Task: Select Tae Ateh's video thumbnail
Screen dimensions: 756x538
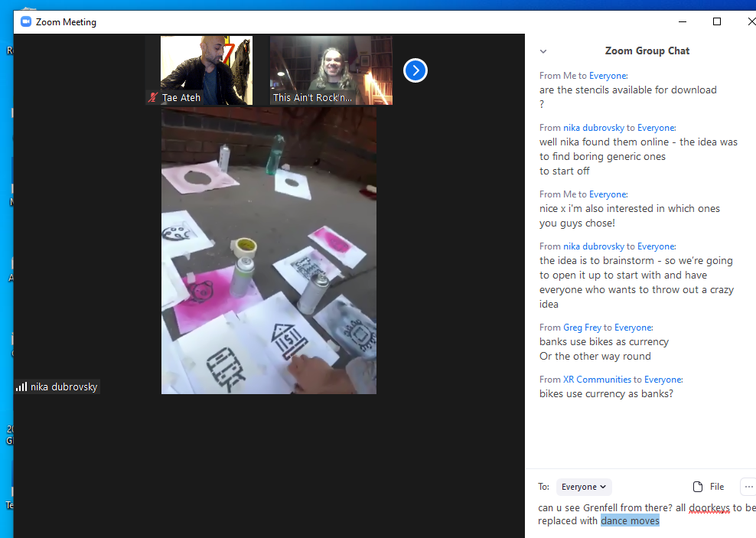Action: click(x=206, y=70)
